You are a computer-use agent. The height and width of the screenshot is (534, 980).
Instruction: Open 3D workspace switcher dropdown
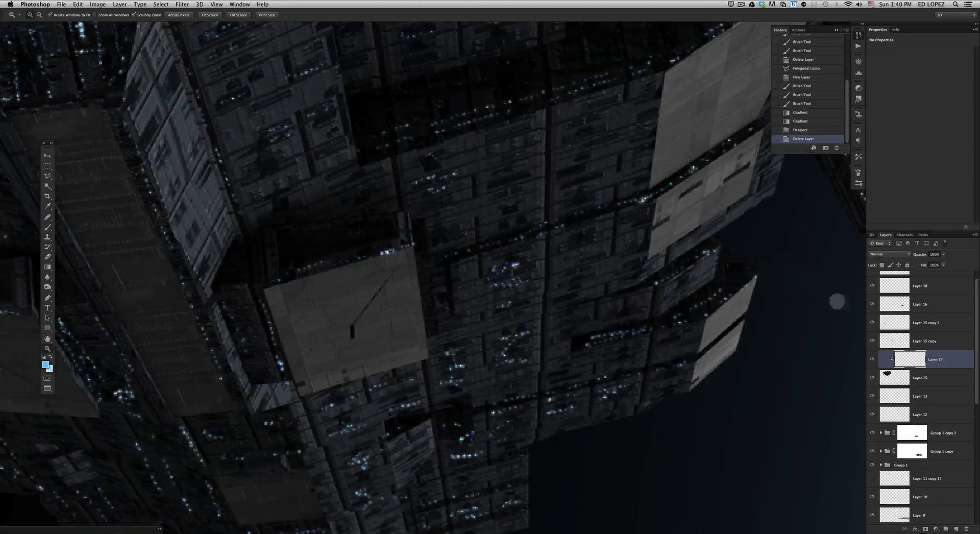point(955,15)
